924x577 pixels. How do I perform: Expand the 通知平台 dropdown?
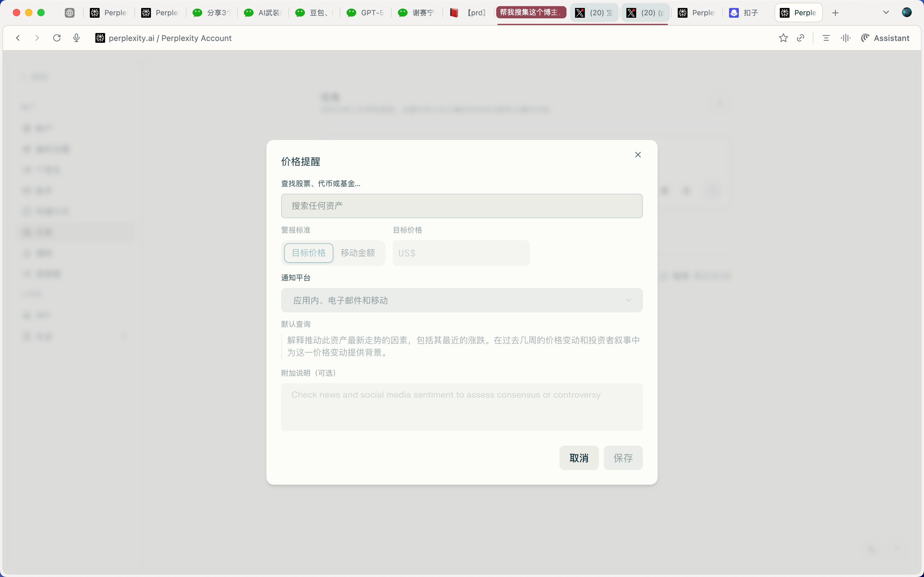click(462, 300)
